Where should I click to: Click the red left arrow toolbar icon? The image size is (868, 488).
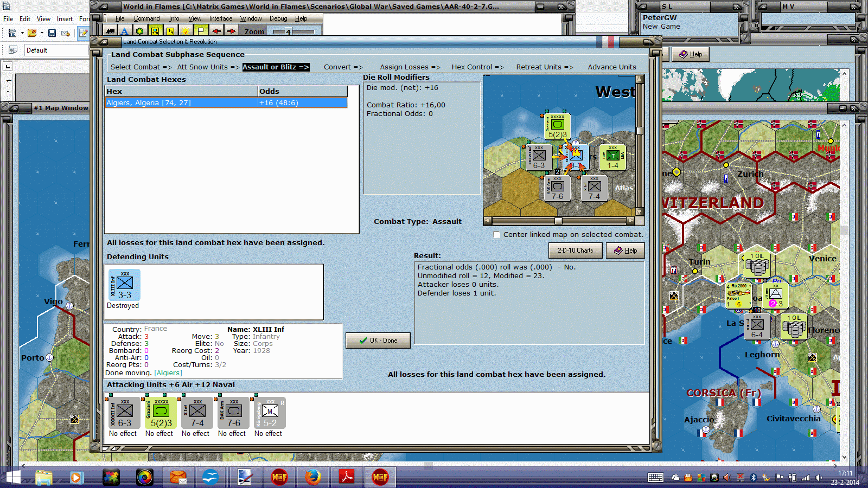[216, 31]
